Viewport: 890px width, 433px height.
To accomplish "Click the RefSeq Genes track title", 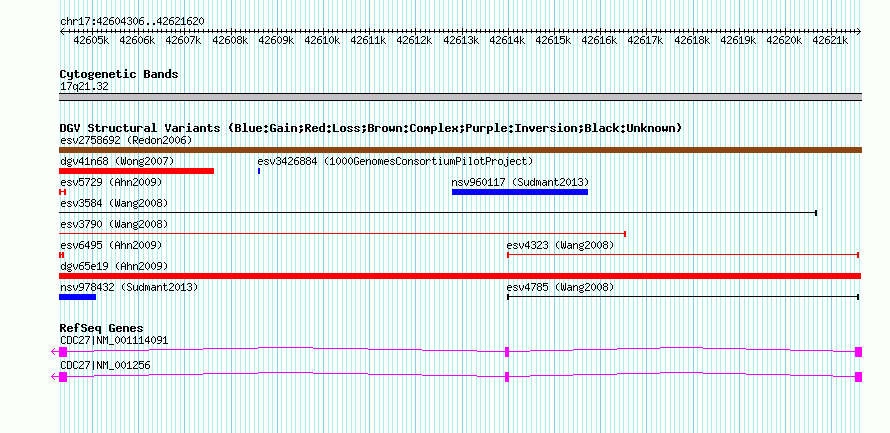I will pyautogui.click(x=101, y=328).
